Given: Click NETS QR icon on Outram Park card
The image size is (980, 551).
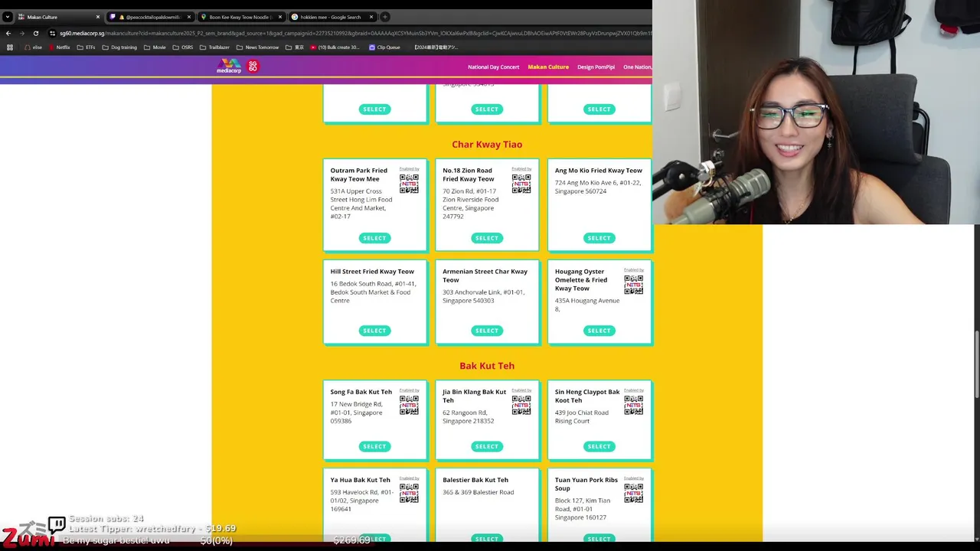Looking at the screenshot, I should (x=409, y=184).
